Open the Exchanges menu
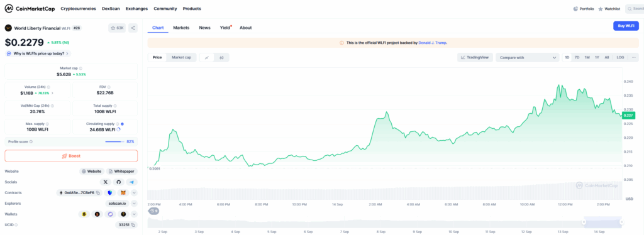Viewport: 644px width, 235px height. pos(136,8)
